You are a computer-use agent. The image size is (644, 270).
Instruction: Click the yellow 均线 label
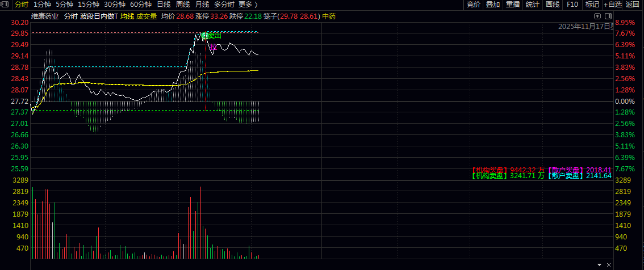pyautogui.click(x=127, y=16)
